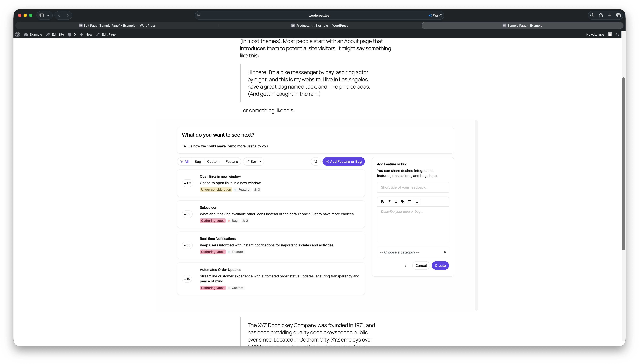The image size is (639, 364).
Task: Open the New content menu in the admin bar
Action: tap(86, 34)
